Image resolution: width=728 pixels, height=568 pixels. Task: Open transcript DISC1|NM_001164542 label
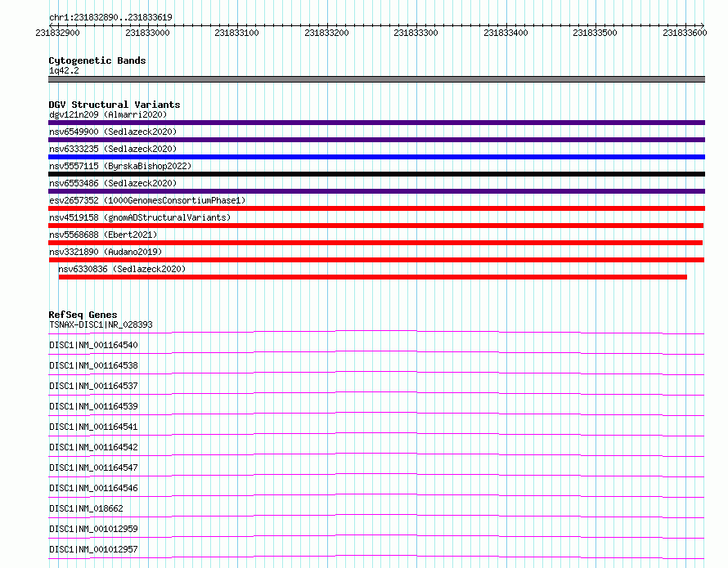93,447
